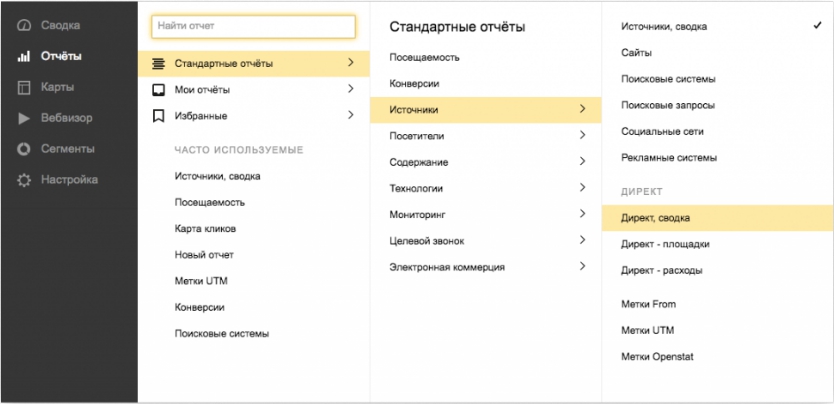The image size is (834, 404).
Task: Open Настройка in sidebar
Action: [x=69, y=180]
